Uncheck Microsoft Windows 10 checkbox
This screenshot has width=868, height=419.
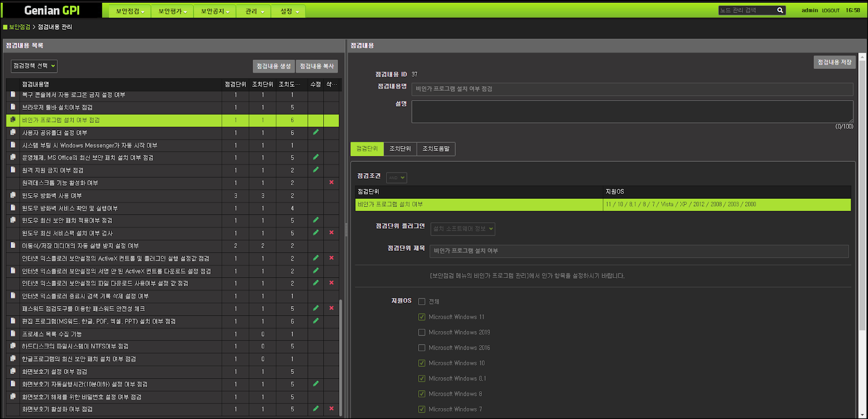[x=422, y=363]
